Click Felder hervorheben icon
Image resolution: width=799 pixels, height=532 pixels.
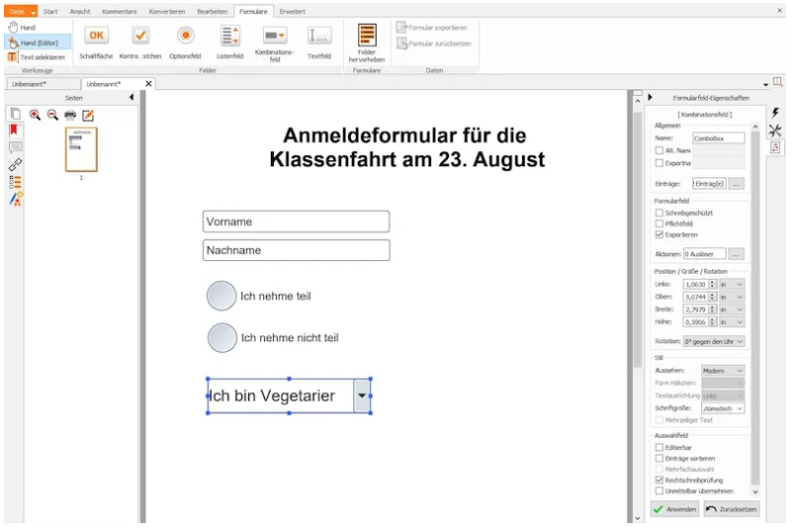coord(366,37)
